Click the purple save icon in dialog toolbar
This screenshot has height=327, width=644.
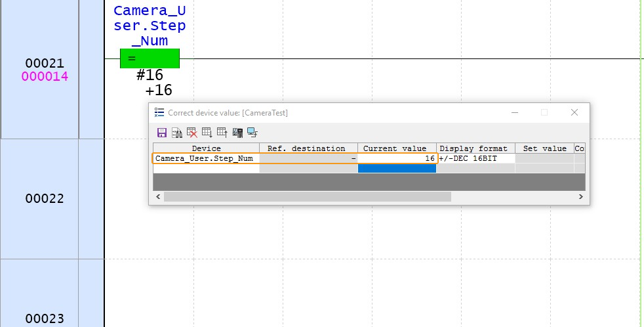click(161, 132)
